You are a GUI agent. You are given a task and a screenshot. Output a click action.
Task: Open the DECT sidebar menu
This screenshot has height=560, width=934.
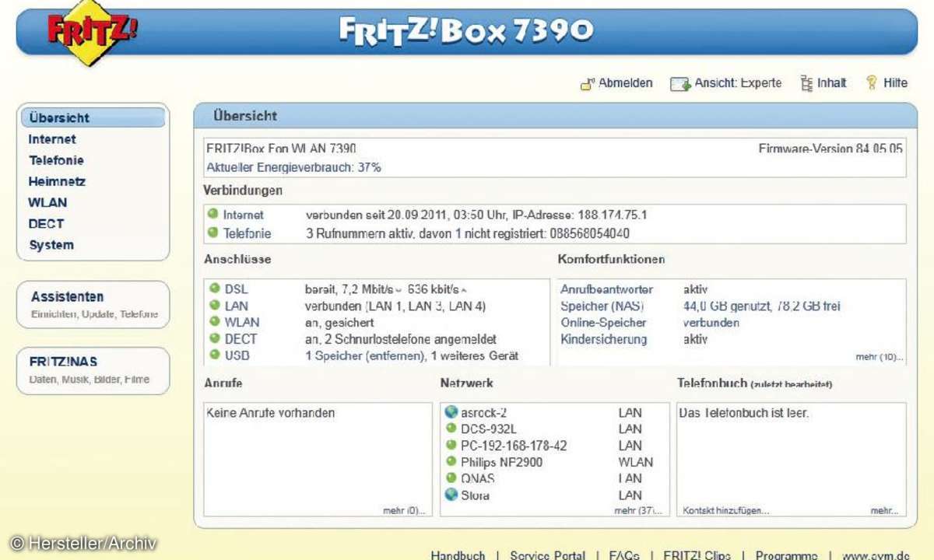[46, 223]
